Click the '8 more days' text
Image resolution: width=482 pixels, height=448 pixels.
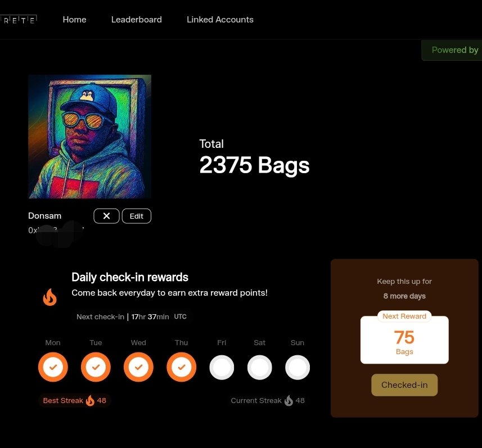tap(404, 296)
